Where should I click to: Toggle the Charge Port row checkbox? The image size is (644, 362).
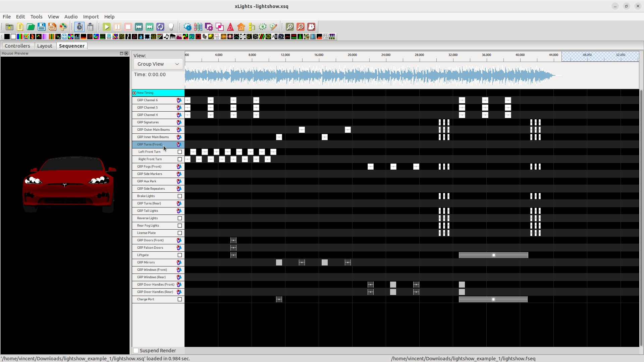click(180, 299)
